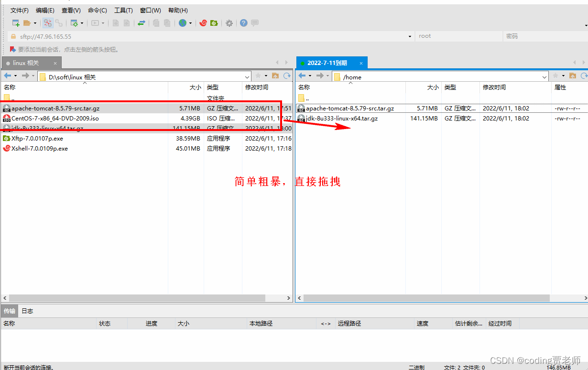588x370 pixels.
Task: Close the linux 相关 tab
Action: pos(55,63)
